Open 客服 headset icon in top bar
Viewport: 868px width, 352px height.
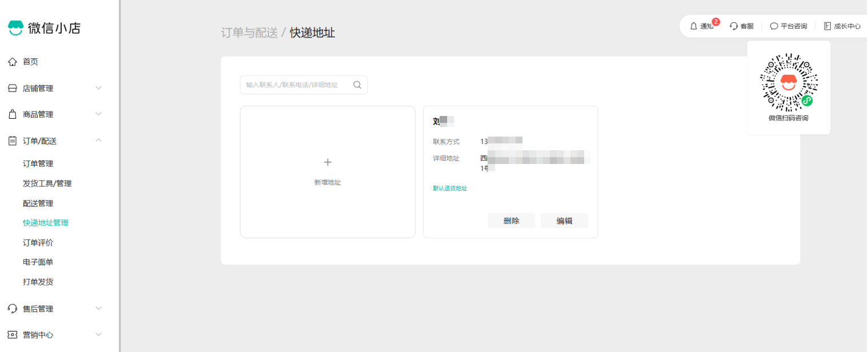point(734,26)
